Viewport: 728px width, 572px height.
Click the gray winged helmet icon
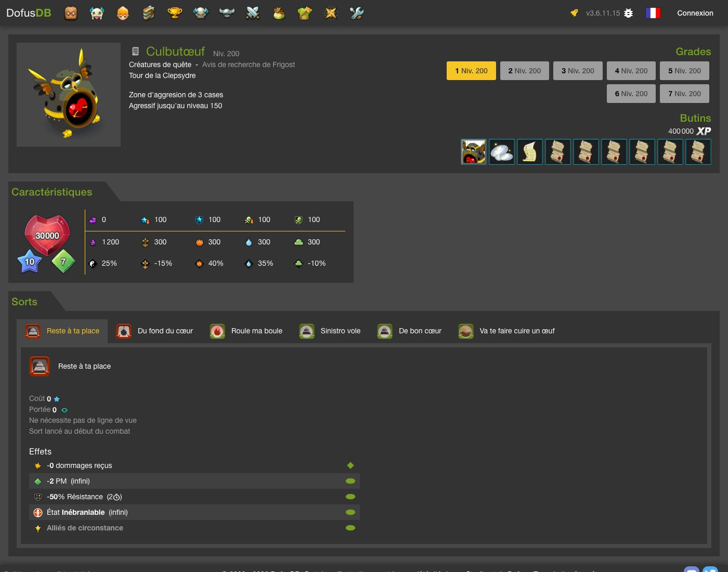pyautogui.click(x=227, y=13)
